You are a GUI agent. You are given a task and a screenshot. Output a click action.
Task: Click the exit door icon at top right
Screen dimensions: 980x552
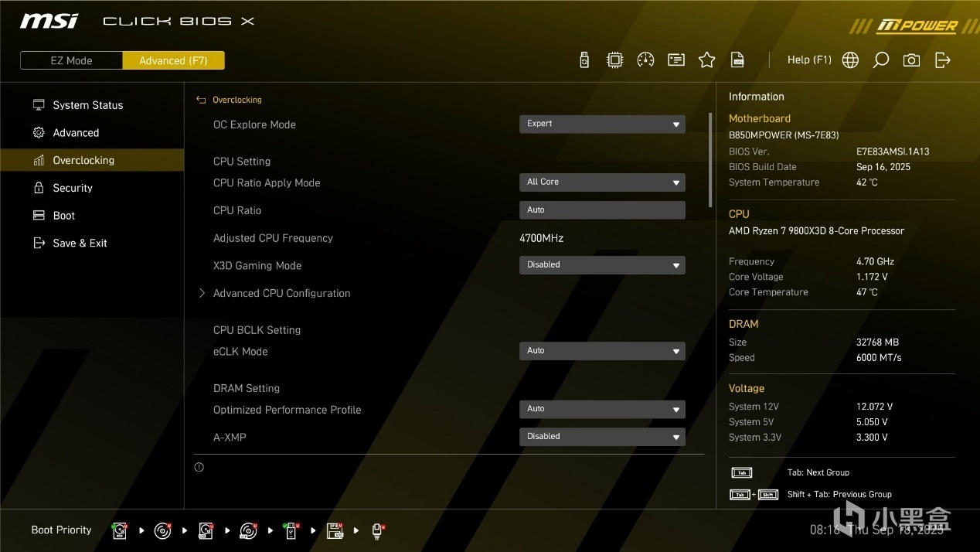(943, 60)
